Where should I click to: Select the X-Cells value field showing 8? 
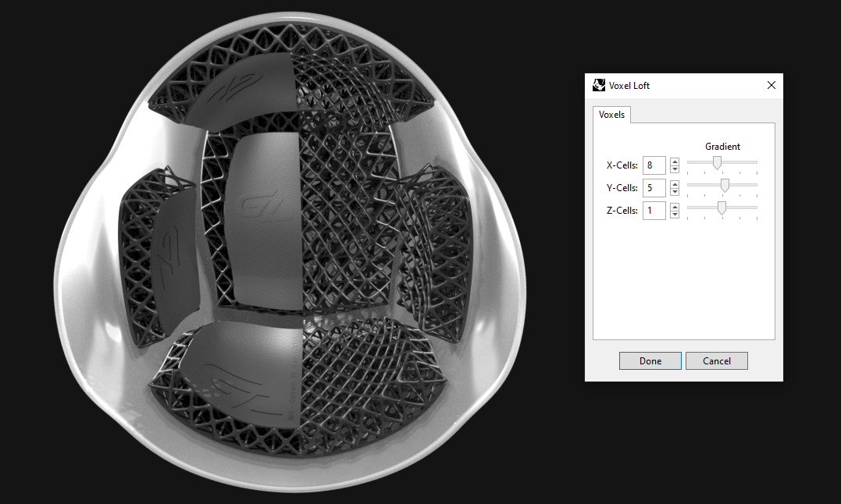654,165
